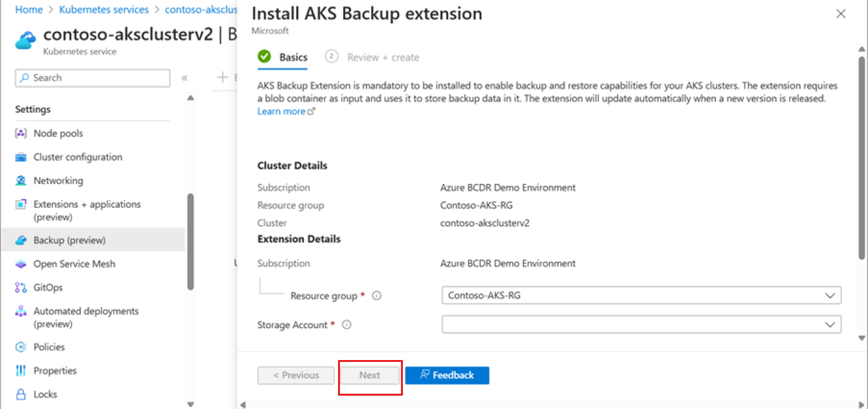Click the Resource group info tooltip icon

tap(376, 295)
